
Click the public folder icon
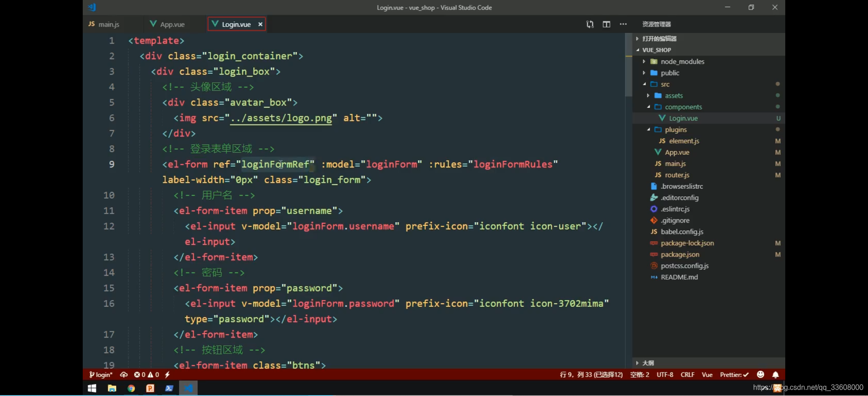click(654, 73)
